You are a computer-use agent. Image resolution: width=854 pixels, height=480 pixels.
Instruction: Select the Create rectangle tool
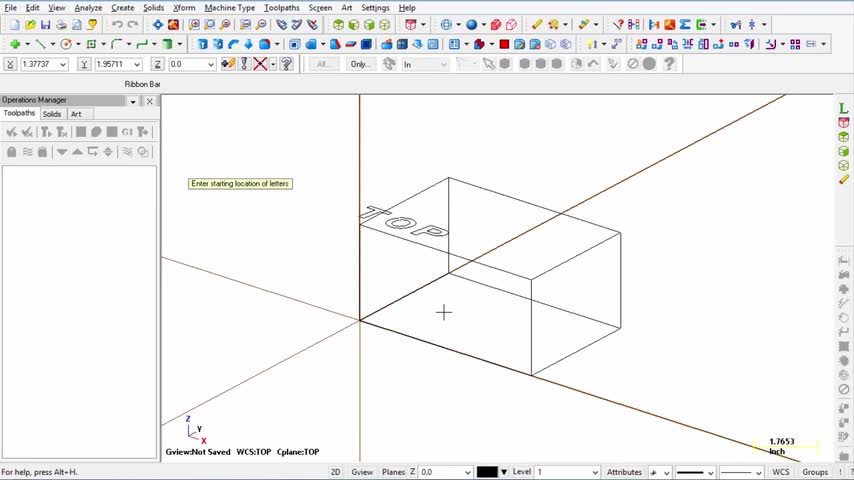click(x=91, y=44)
